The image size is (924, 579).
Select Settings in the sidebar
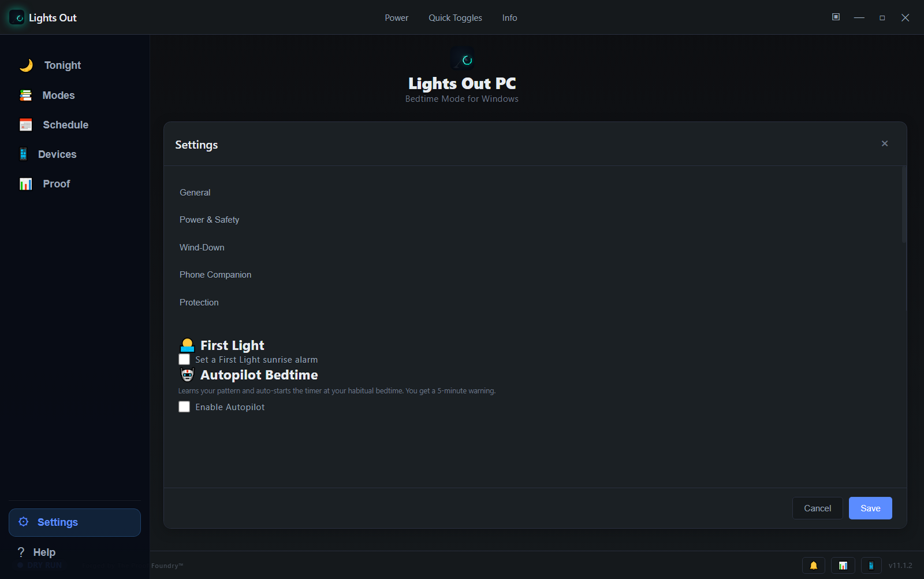pos(74,522)
